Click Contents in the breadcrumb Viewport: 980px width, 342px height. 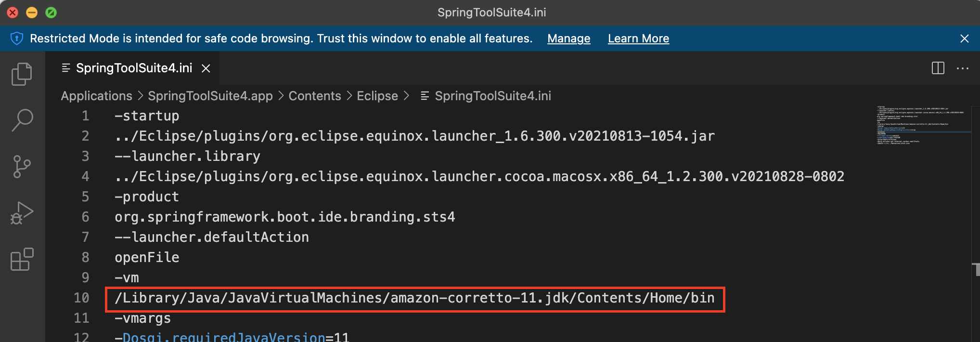[315, 96]
